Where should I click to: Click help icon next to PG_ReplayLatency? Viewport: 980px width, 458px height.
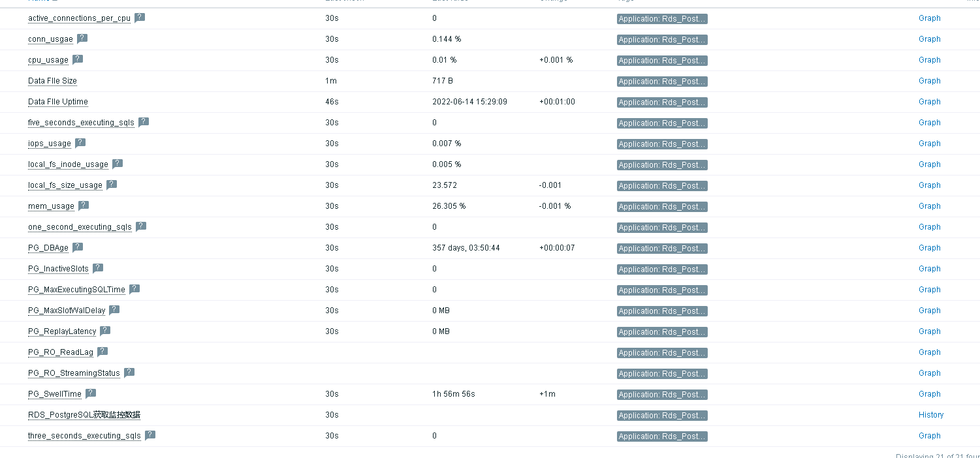pos(105,331)
